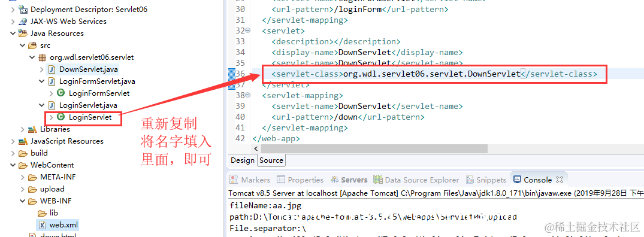This screenshot has height=237, width=644.
Task: Select lib folder icon
Action: tap(42, 213)
